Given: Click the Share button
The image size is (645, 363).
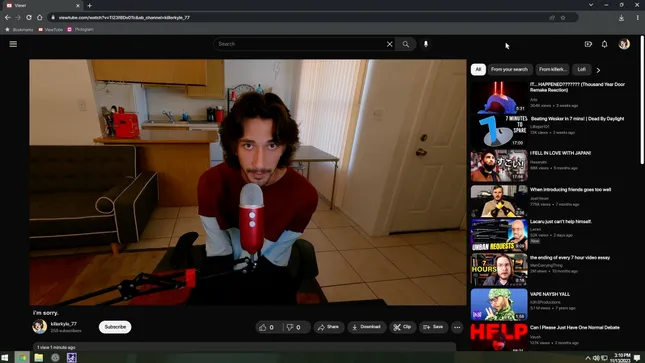Looking at the screenshot, I should [x=328, y=327].
